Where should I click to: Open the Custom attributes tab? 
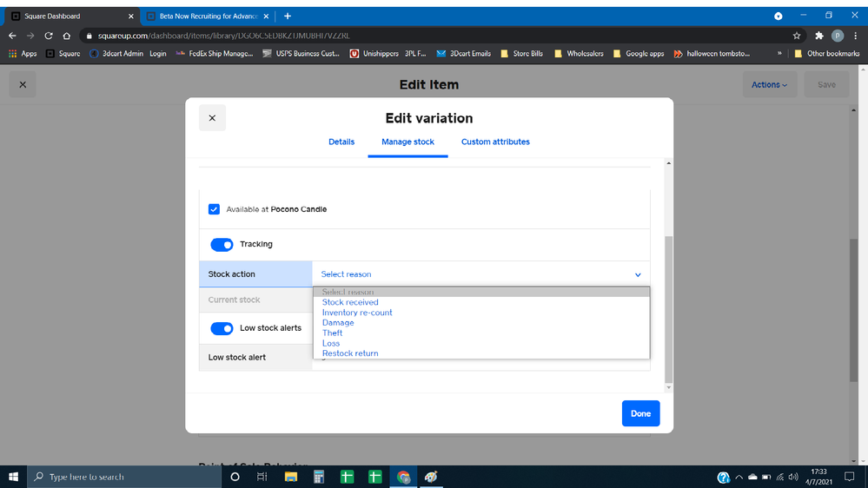495,142
